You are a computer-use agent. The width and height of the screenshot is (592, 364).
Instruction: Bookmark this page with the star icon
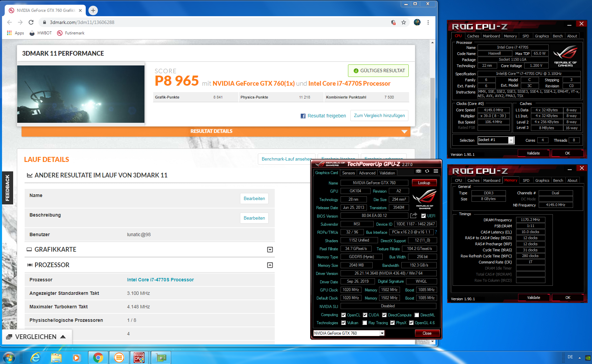(x=404, y=22)
